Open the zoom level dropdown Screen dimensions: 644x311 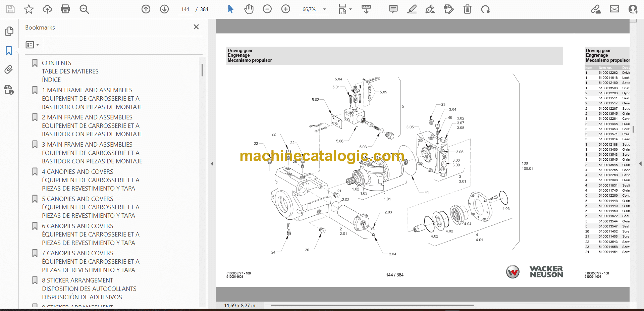coord(324,9)
